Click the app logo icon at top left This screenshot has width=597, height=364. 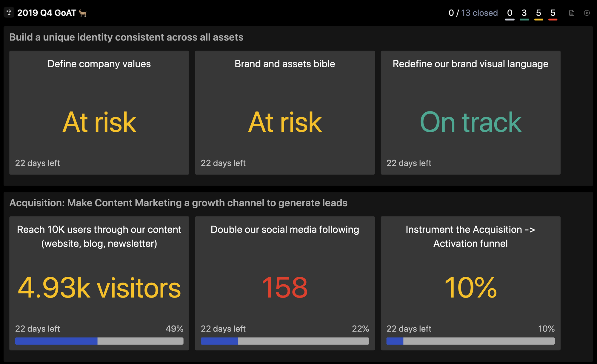pos(9,13)
